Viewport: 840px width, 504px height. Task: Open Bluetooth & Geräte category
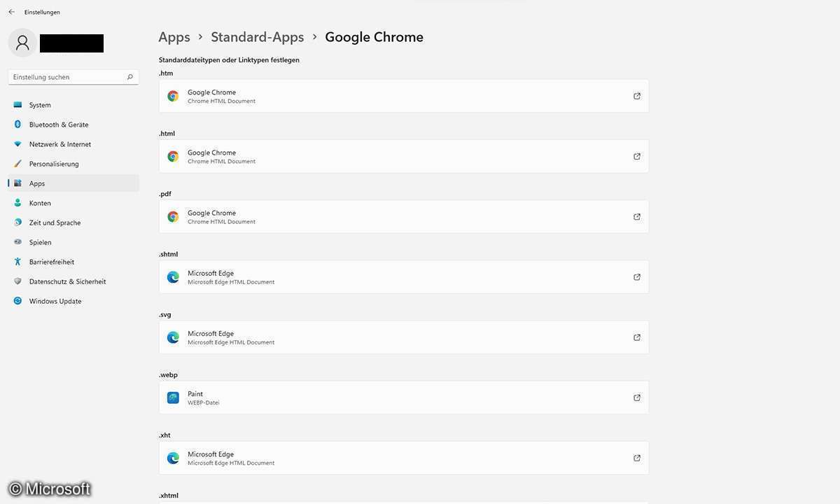coord(73,125)
